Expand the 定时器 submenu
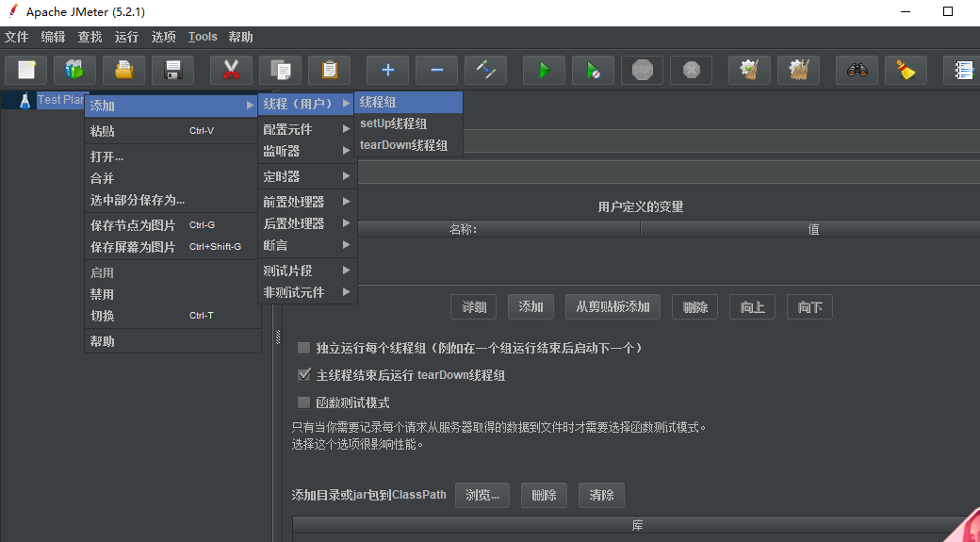 [306, 176]
